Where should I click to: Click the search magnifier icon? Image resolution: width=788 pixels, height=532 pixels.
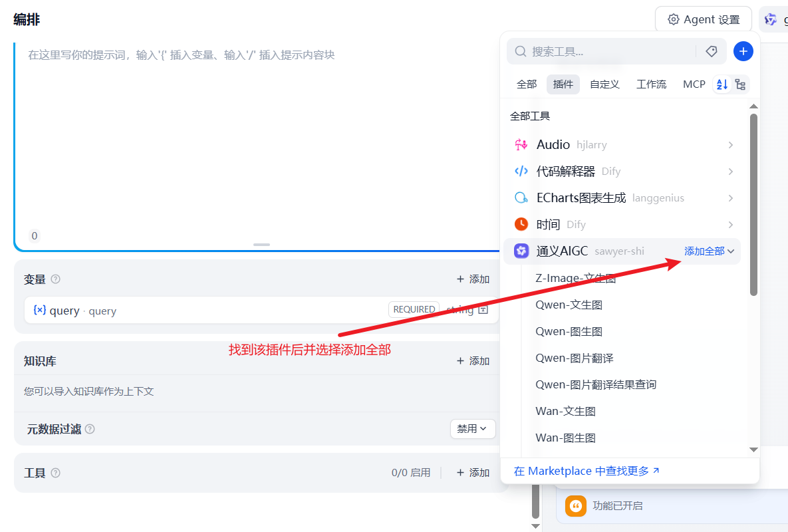coord(521,51)
